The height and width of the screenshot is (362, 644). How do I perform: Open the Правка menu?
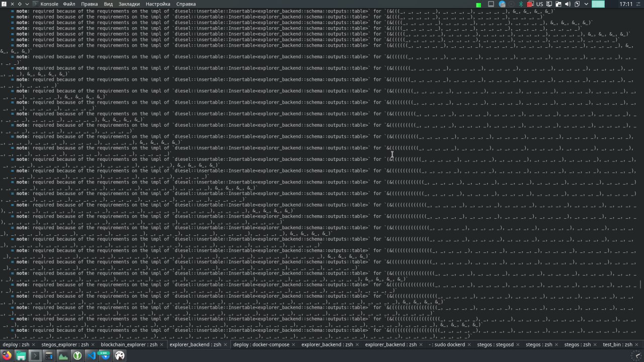coord(89,4)
